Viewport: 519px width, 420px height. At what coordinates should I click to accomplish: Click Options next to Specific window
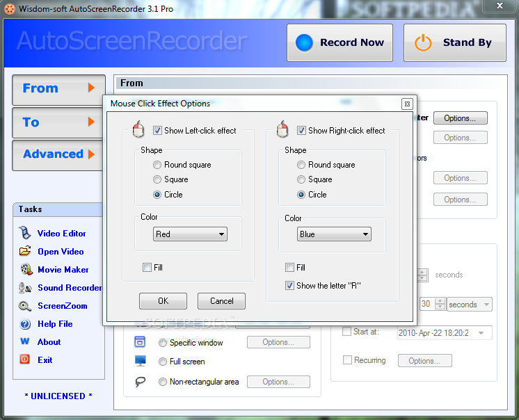(278, 342)
